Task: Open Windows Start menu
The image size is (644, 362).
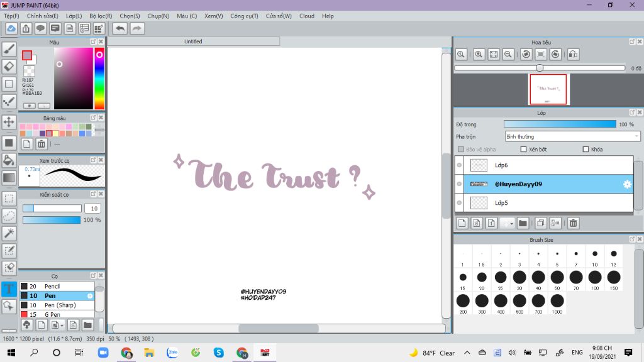Action: (x=11, y=353)
